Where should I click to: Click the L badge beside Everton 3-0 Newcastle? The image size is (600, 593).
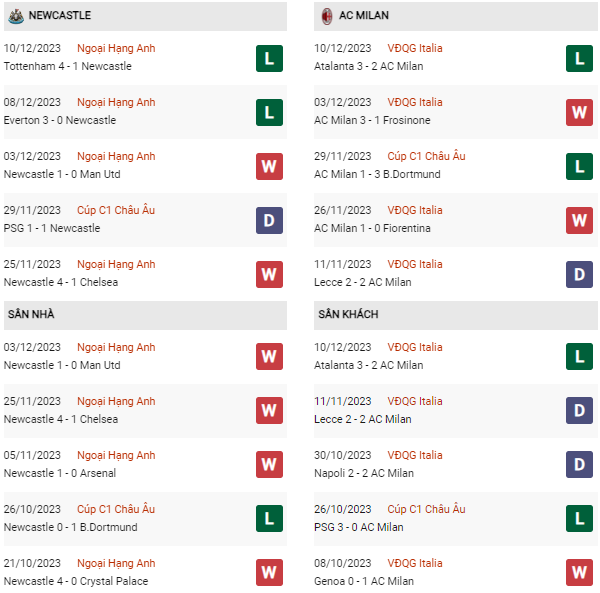(x=269, y=112)
